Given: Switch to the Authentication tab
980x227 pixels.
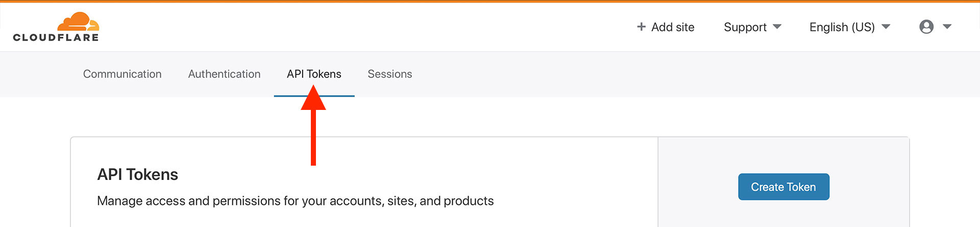Looking at the screenshot, I should coord(224,74).
